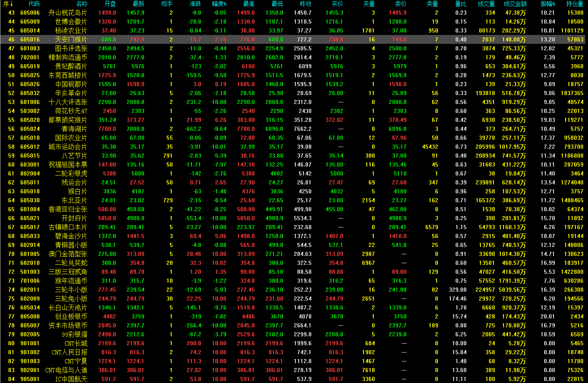Click the 代码 column header
The width and height of the screenshot is (588, 383).
pos(34,4)
